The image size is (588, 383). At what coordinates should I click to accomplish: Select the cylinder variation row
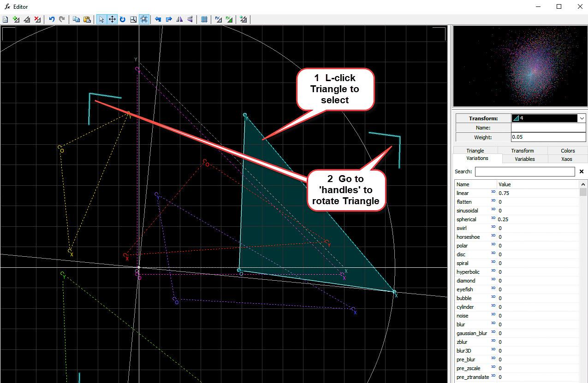tap(517, 307)
